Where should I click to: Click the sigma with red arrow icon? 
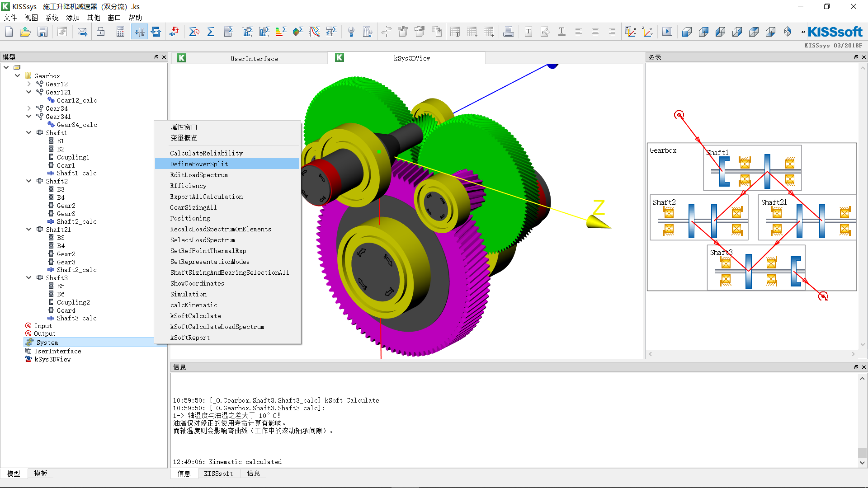coord(194,32)
